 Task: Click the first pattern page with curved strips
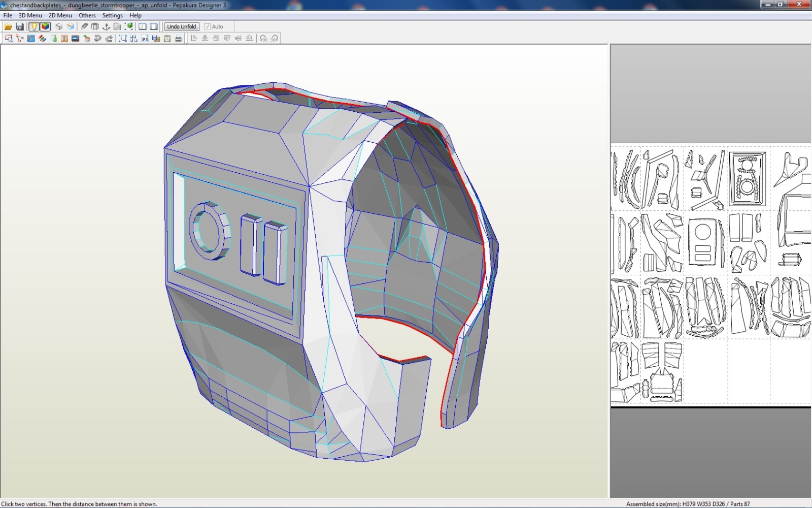(625, 179)
